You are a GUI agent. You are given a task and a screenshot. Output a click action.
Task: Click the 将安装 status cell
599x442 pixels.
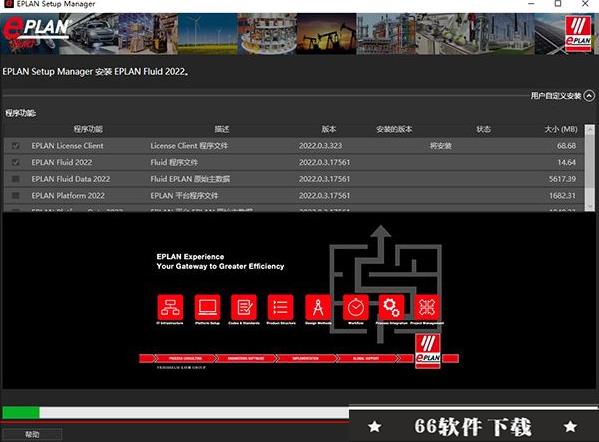pos(440,146)
